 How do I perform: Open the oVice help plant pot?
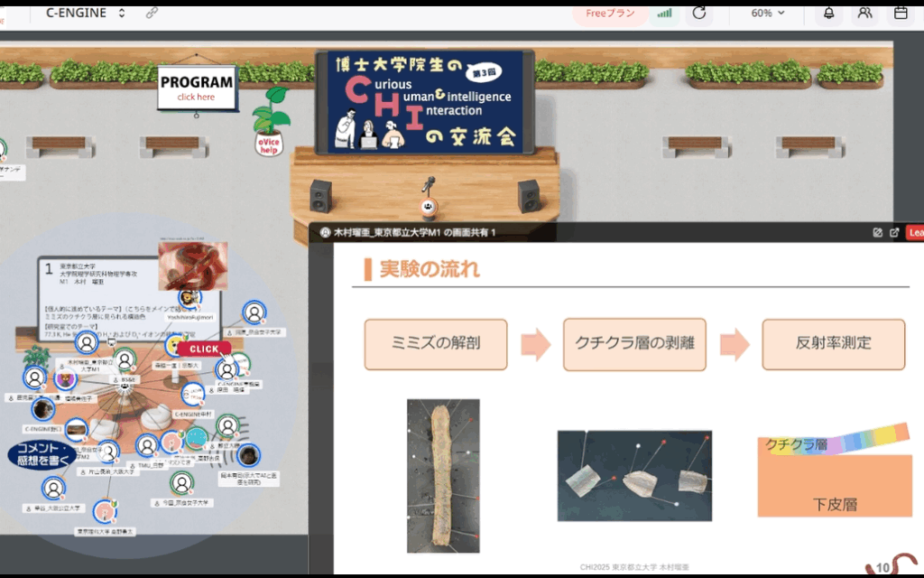coord(270,123)
